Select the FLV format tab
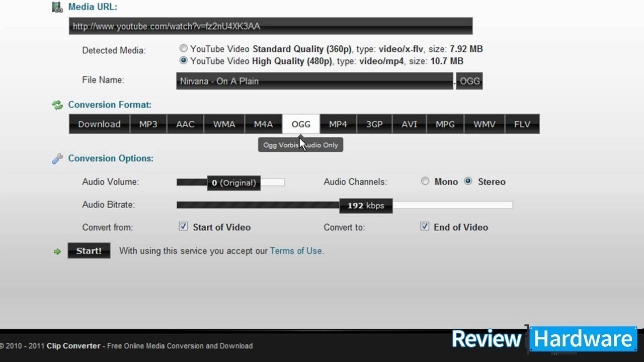Screen dimensions: 644x362 pos(522,124)
